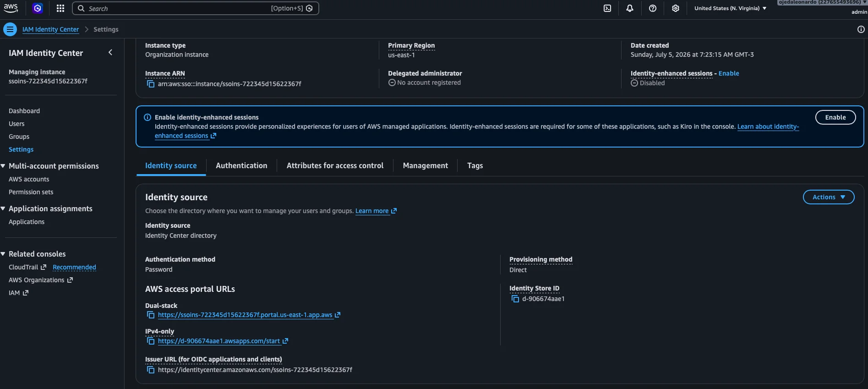Collapse Multi-account permissions section
The height and width of the screenshot is (389, 868).
(x=3, y=166)
